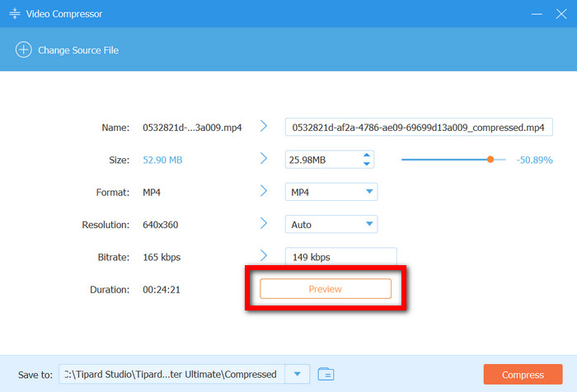
Task: Expand the Format MP4 dropdown
Action: coord(368,192)
